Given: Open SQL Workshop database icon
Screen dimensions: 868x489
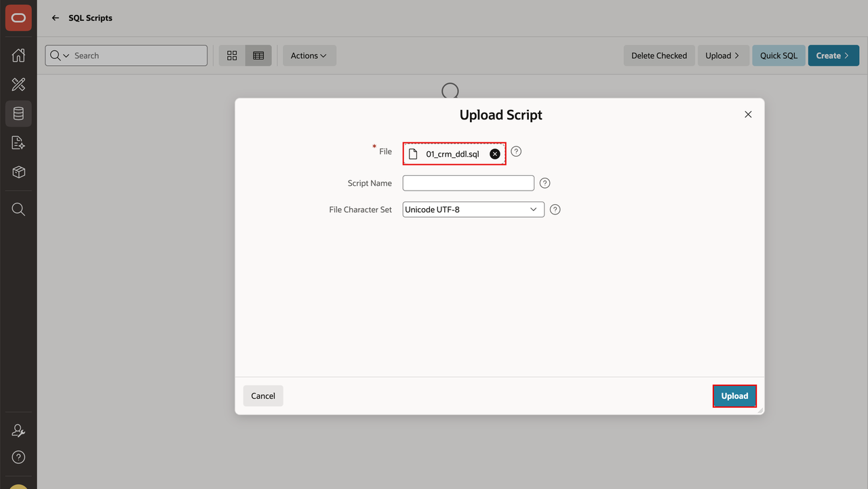Looking at the screenshot, I should pos(18,114).
